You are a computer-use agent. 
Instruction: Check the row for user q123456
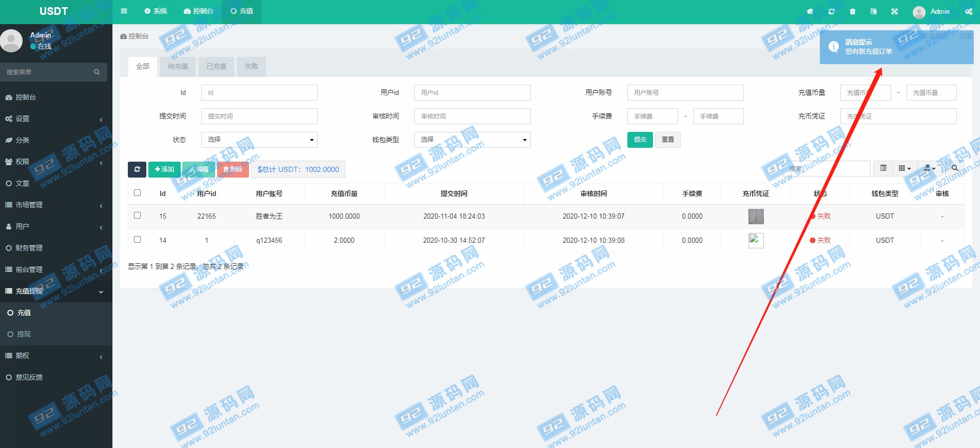(x=137, y=240)
